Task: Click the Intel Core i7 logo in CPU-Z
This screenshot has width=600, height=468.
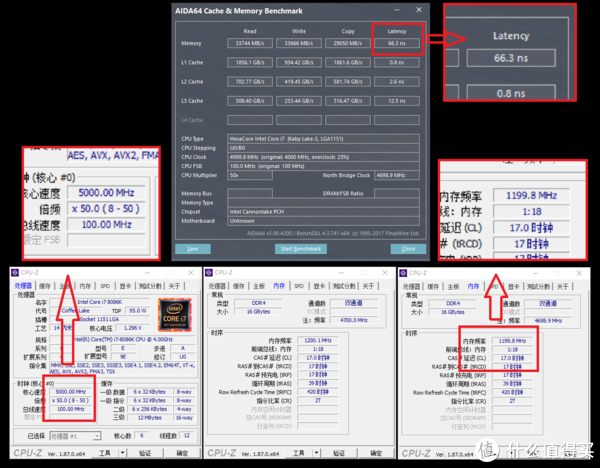Action: tap(174, 315)
